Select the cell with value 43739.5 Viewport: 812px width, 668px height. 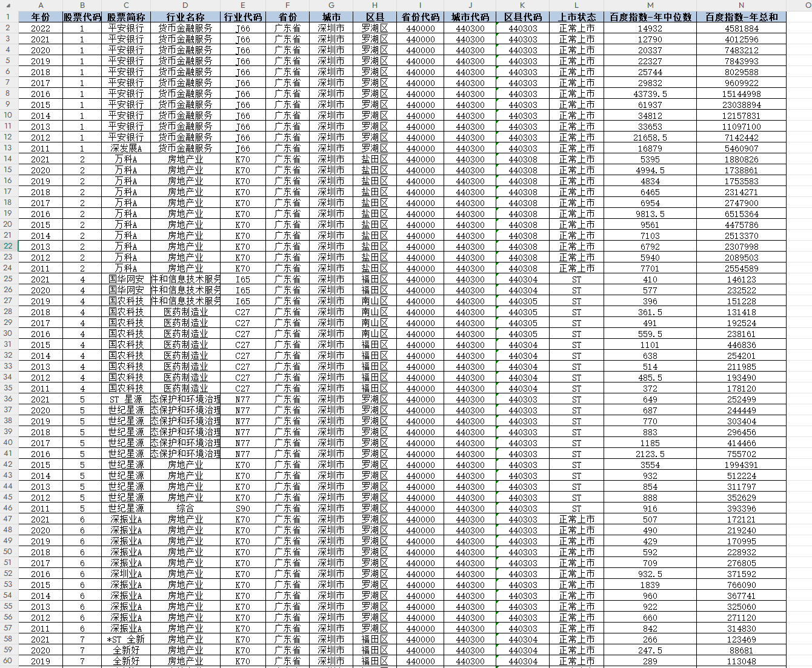point(650,94)
